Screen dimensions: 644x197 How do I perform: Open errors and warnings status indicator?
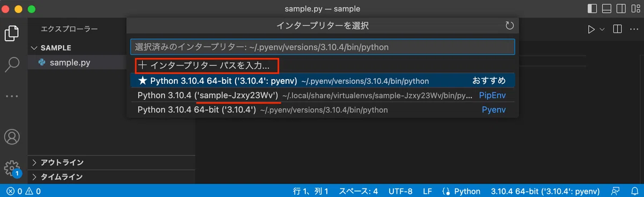(24, 191)
